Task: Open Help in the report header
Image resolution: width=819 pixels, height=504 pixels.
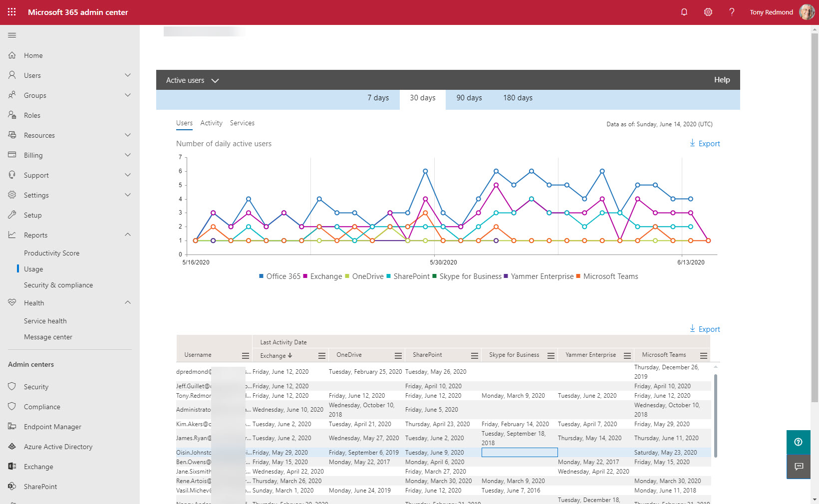Action: tap(722, 80)
